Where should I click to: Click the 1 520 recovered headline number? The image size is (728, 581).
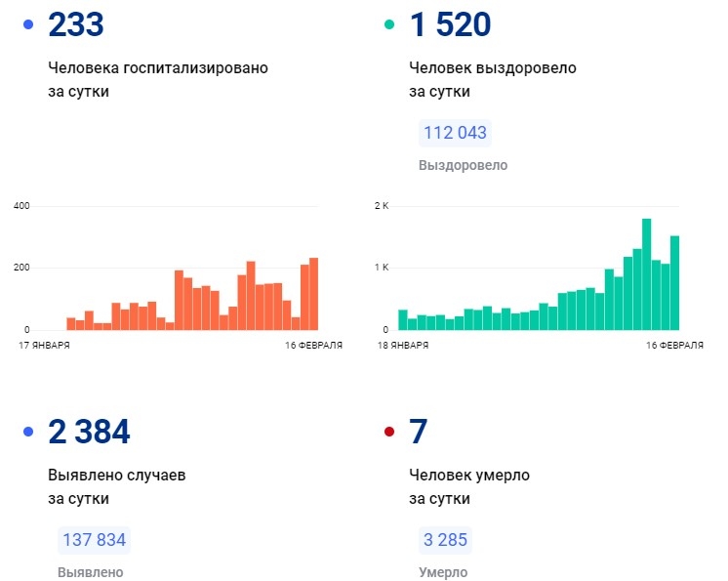pyautogui.click(x=450, y=25)
